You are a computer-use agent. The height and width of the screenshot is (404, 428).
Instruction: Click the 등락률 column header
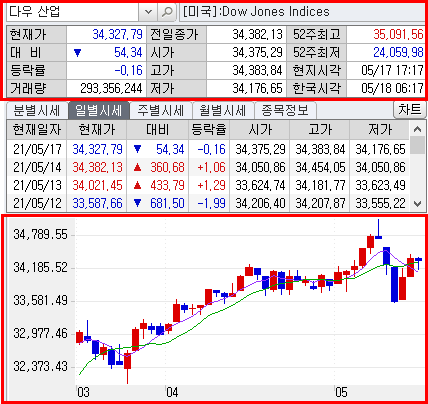(x=209, y=130)
